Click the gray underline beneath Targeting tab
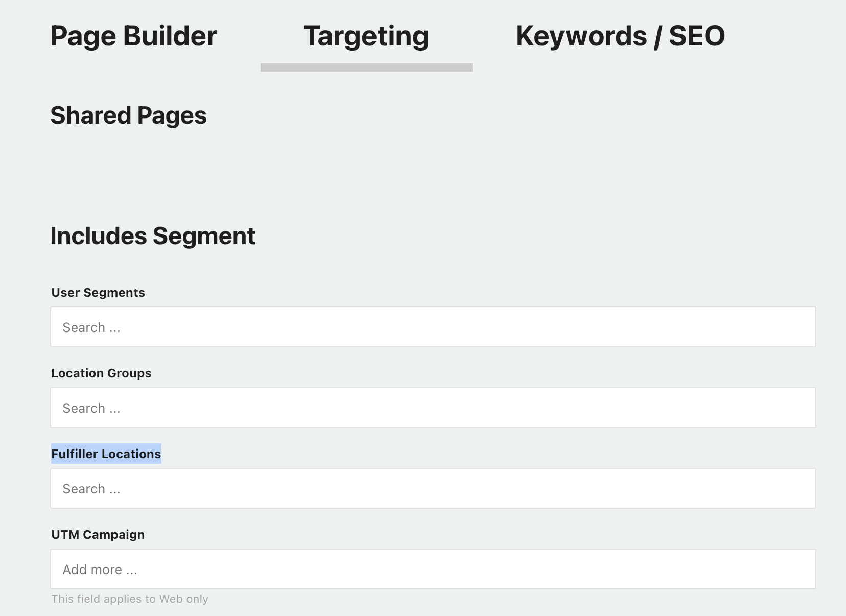The width and height of the screenshot is (846, 616). click(366, 67)
